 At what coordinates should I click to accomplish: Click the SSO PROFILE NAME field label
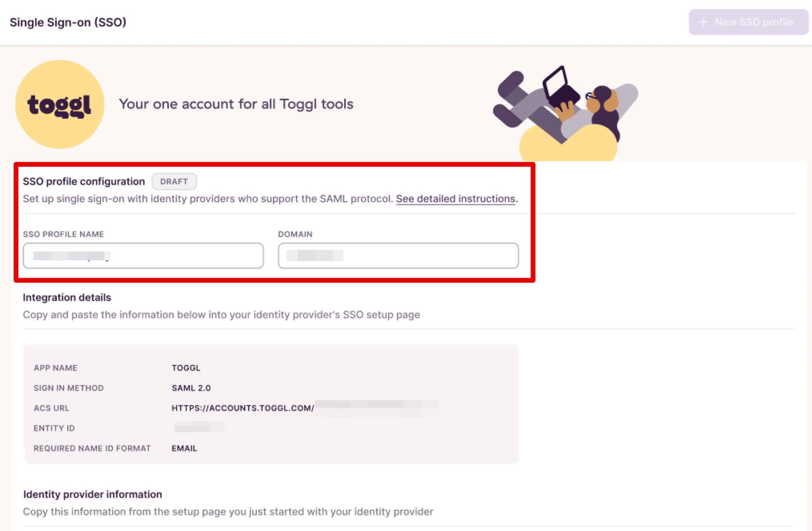click(63, 234)
